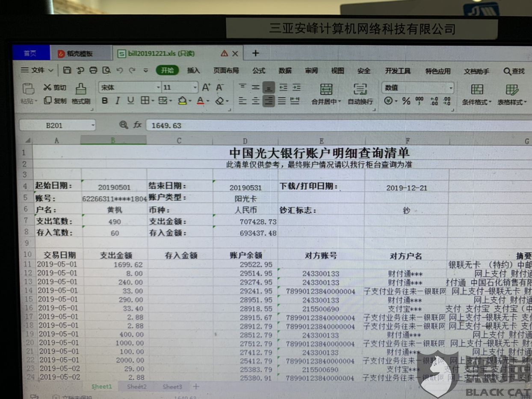
Task: Toggle align text right
Action: [x=269, y=101]
